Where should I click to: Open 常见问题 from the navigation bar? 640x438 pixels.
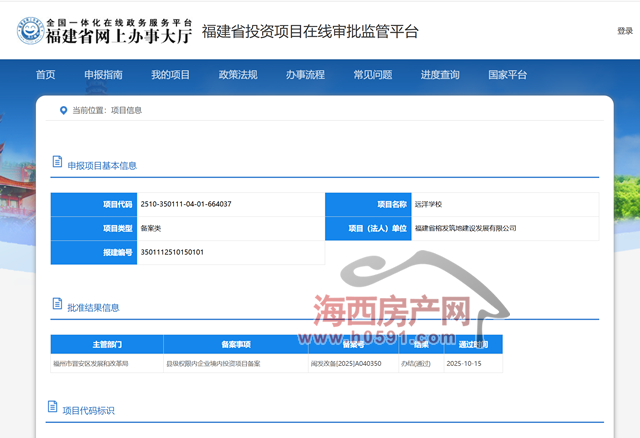tap(372, 75)
